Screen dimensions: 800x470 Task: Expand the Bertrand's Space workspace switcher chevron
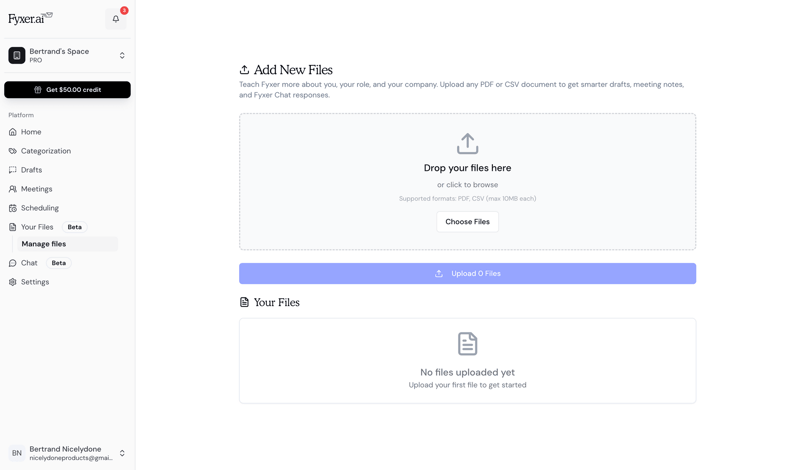[122, 55]
